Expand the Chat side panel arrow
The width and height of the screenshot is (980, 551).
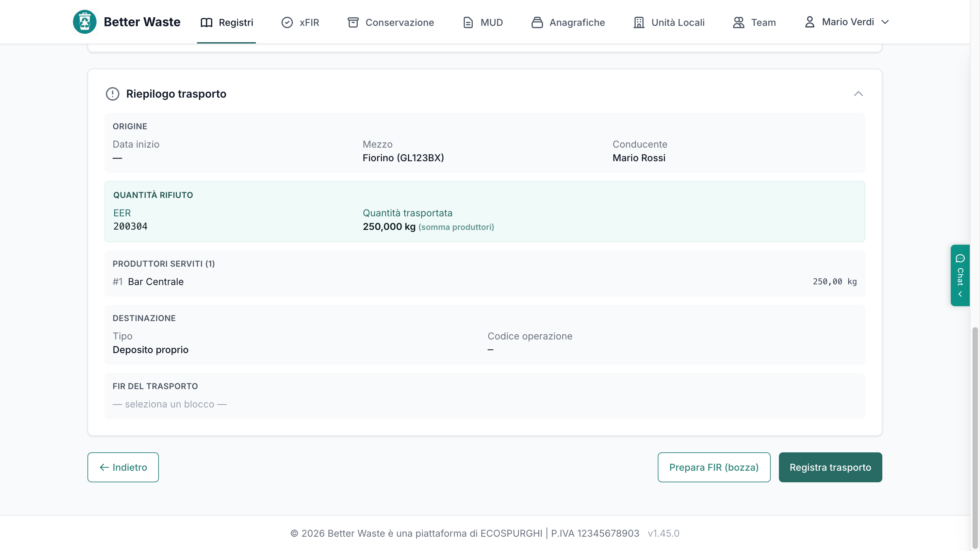[x=960, y=294]
